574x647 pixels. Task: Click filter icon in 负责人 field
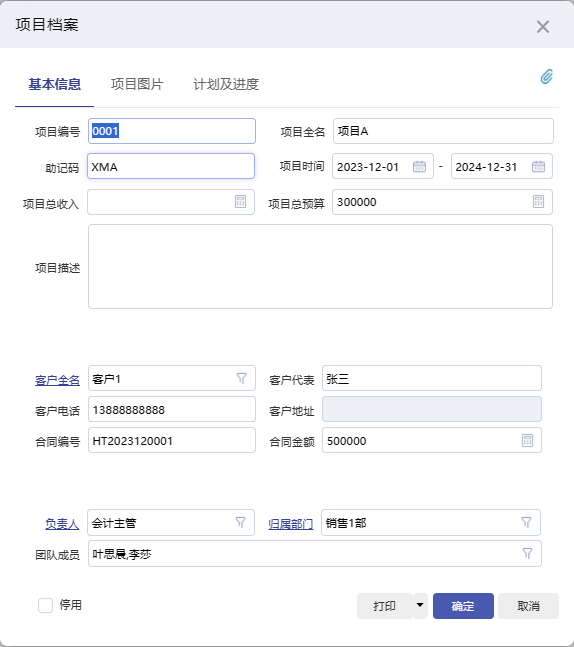[241, 522]
